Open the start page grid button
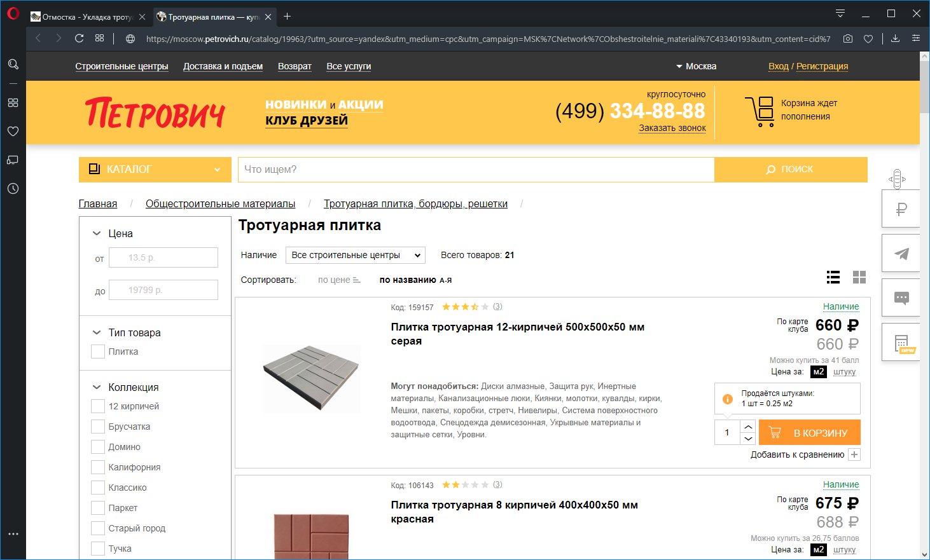Screen dimensions: 930x560 99,38
